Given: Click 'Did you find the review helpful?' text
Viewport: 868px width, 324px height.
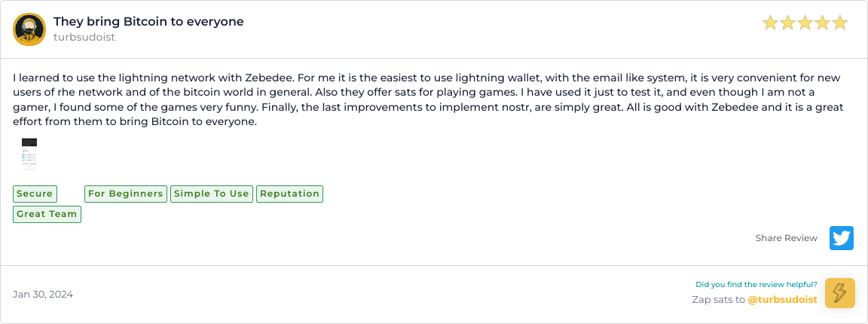Looking at the screenshot, I should (756, 285).
